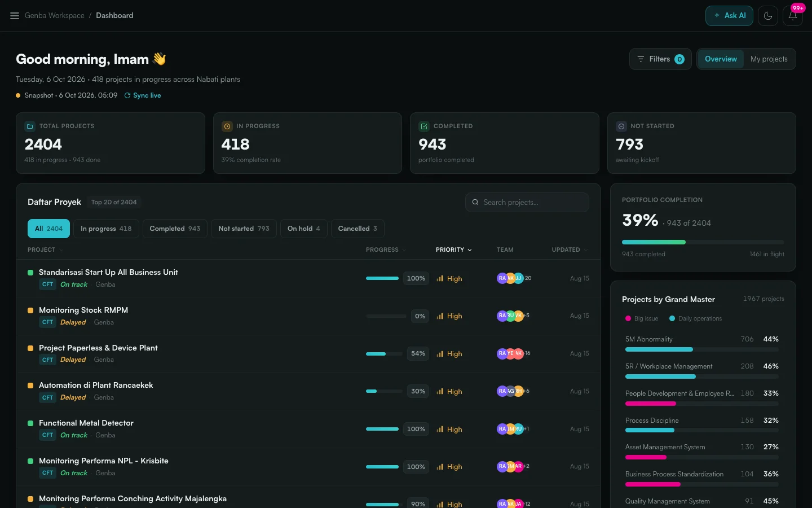The image size is (812, 508).
Task: Click the Sync live link
Action: coord(143,95)
